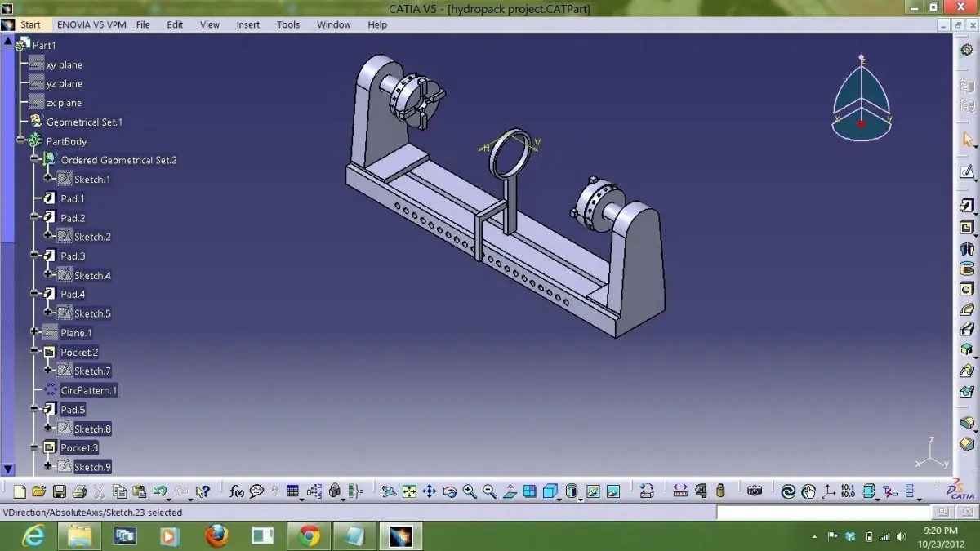The width and height of the screenshot is (980, 551).
Task: Open the Tools menu
Action: (287, 24)
